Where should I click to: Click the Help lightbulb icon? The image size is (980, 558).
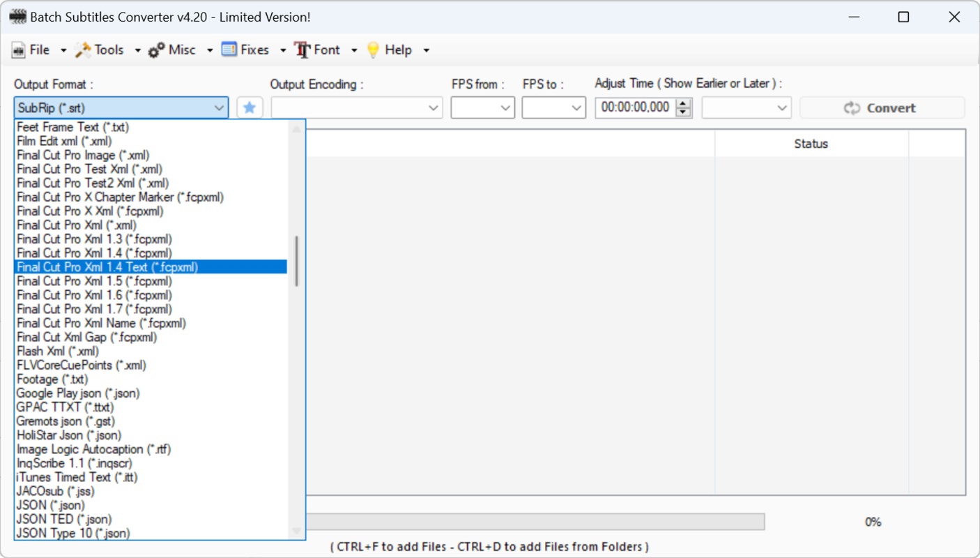[374, 50]
